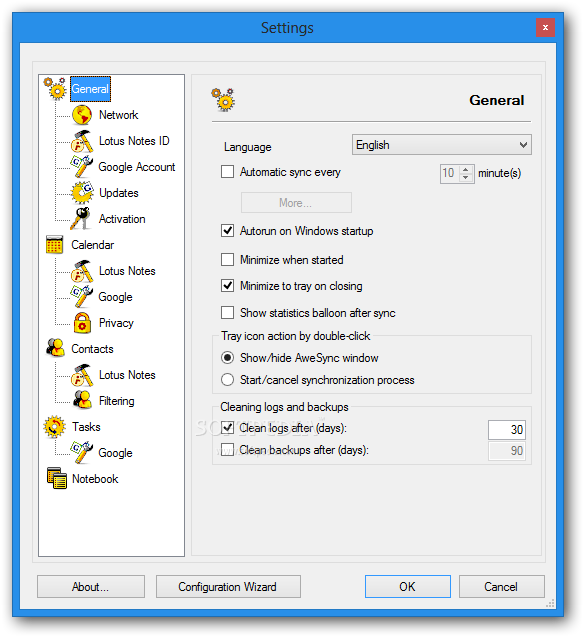Image resolution: width=584 pixels, height=637 pixels.
Task: Select the Notebook category label
Action: coord(95,479)
